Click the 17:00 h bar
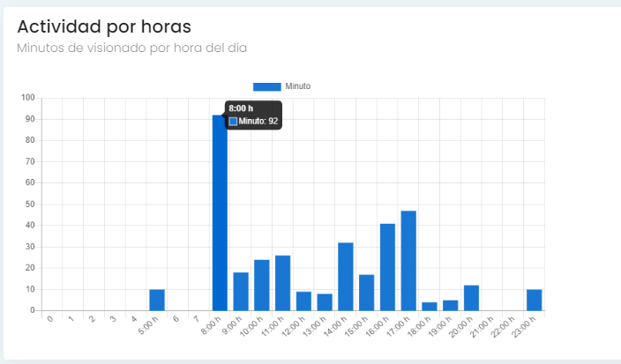621x364 pixels. (408, 261)
